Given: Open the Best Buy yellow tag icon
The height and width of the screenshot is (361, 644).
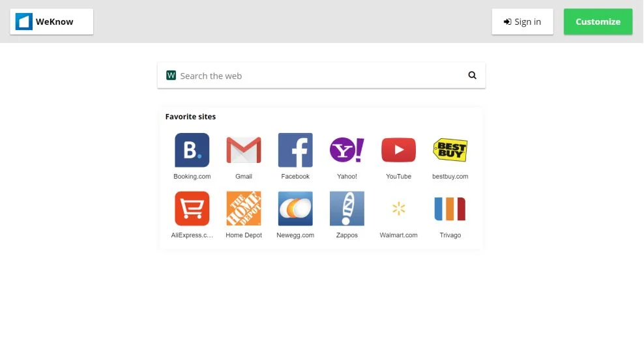Looking at the screenshot, I should pyautogui.click(x=450, y=150).
